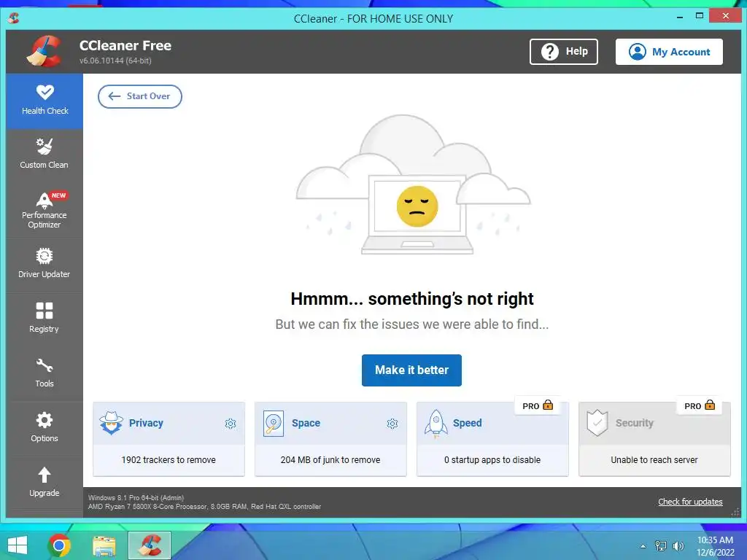The height and width of the screenshot is (560, 747).
Task: Open Privacy card settings gear
Action: (x=231, y=424)
